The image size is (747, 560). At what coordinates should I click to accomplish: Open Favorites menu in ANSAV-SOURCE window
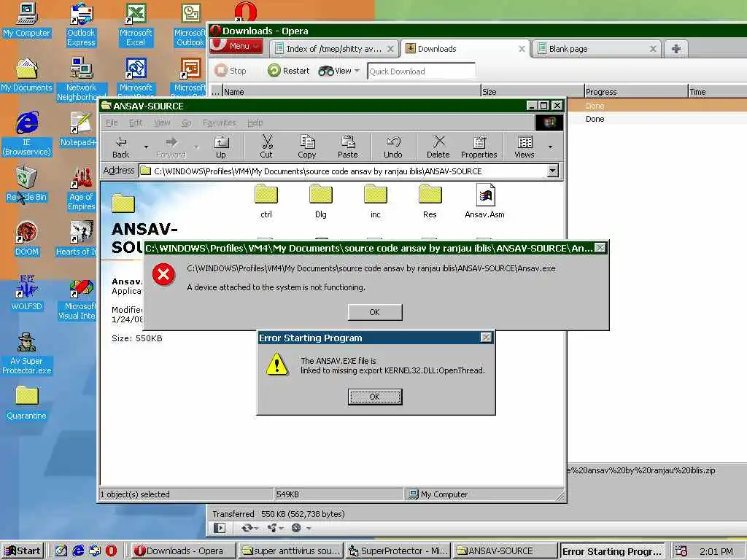coord(219,122)
